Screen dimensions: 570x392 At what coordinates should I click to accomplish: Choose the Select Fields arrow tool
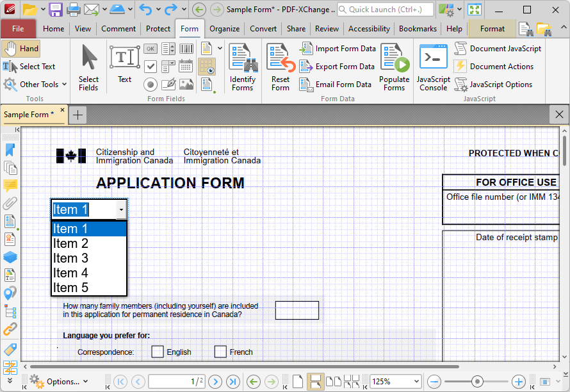[x=88, y=68]
